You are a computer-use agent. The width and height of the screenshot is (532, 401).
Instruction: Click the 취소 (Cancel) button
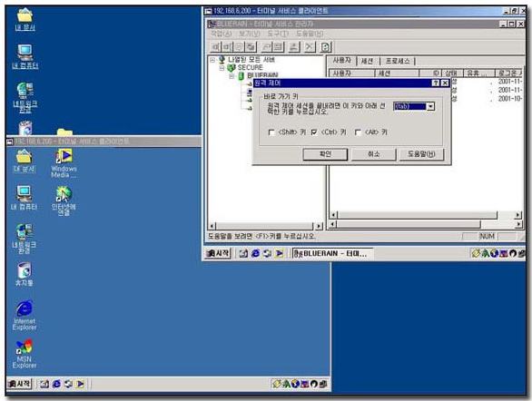pos(373,154)
